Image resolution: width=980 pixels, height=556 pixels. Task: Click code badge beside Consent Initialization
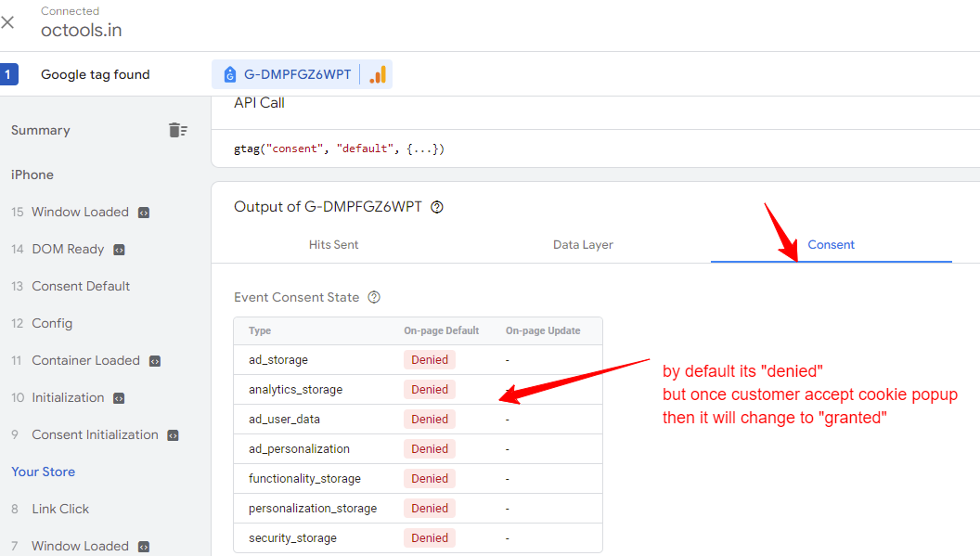pos(174,435)
